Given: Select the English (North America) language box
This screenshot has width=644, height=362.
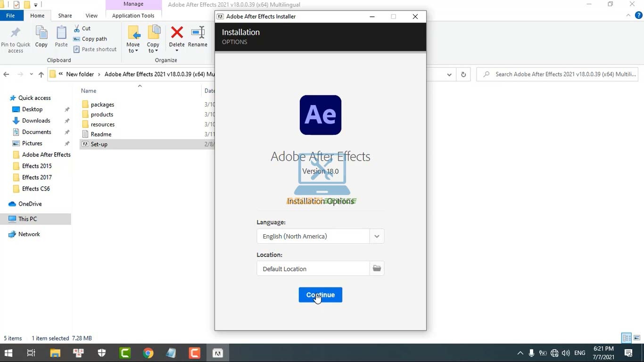Looking at the screenshot, I should [x=313, y=236].
